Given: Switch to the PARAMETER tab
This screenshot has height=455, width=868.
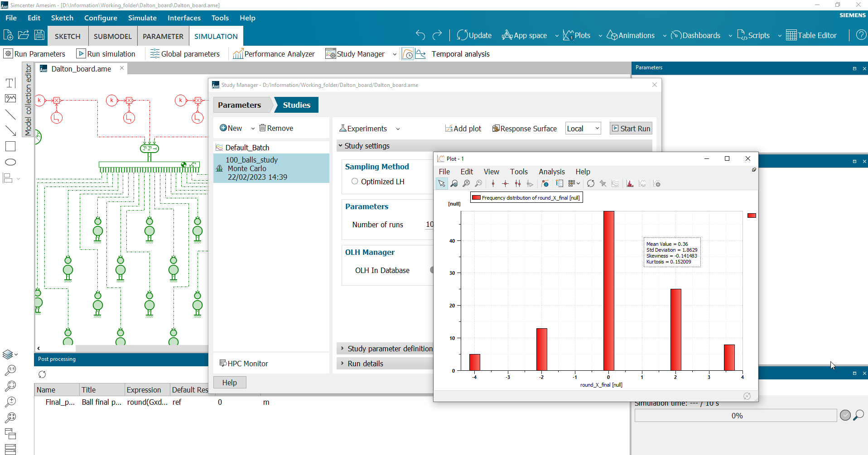Looking at the screenshot, I should (163, 36).
